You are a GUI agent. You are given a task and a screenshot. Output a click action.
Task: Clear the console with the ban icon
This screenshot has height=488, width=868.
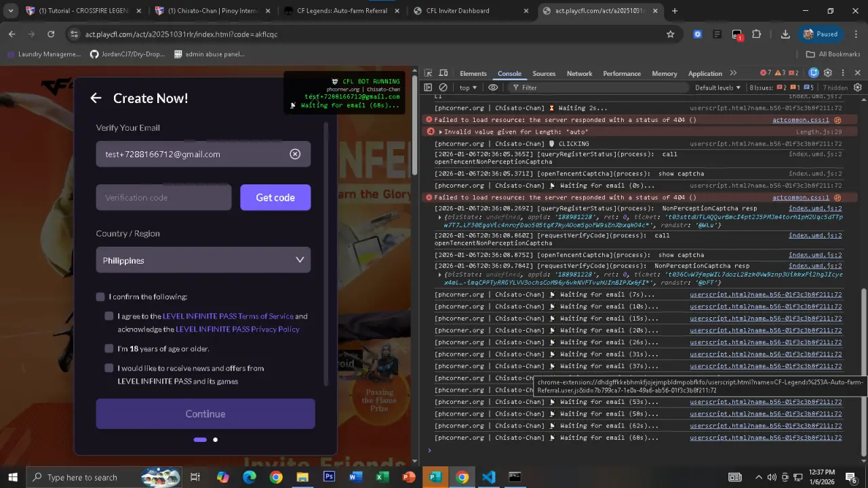(x=443, y=87)
